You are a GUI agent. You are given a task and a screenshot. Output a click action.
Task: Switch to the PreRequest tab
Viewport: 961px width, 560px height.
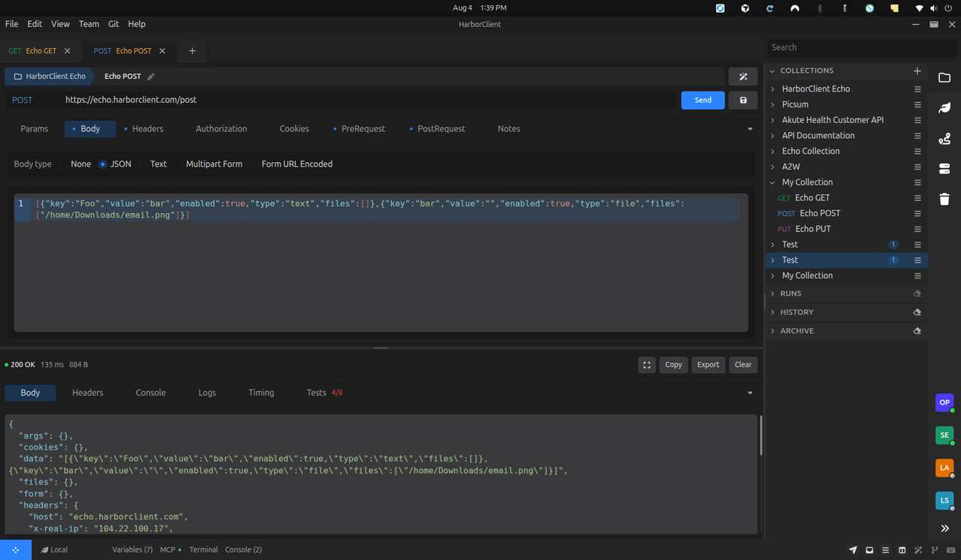359,129
